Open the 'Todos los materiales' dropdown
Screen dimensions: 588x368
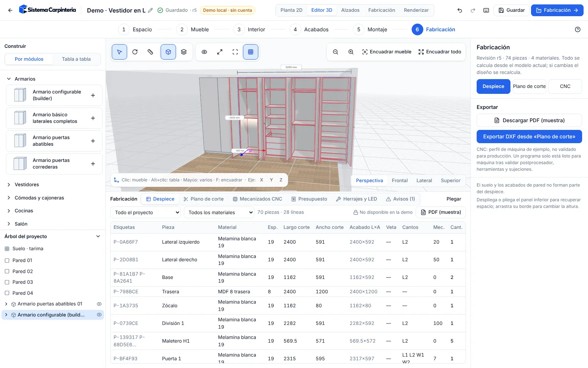click(219, 212)
